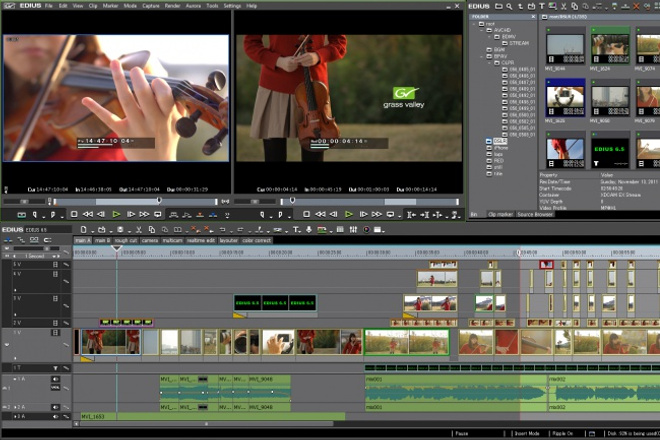Toggle video mute on the 5 V track

click(55, 264)
